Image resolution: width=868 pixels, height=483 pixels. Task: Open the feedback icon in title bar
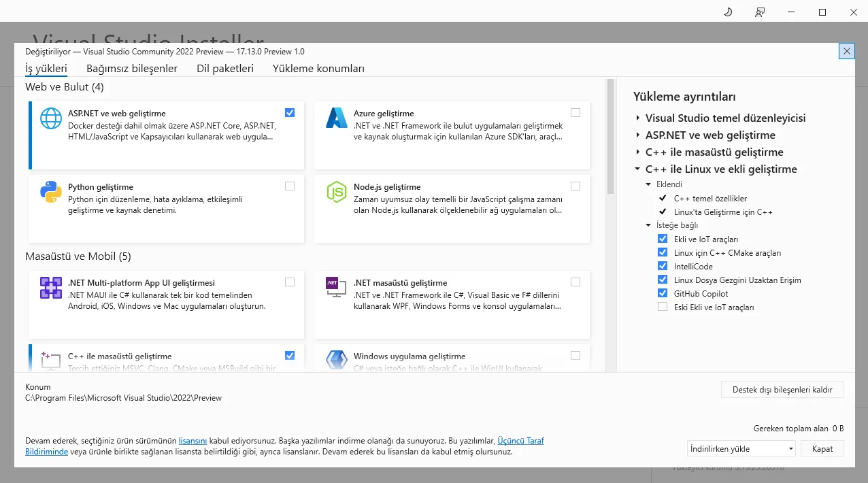tap(760, 12)
